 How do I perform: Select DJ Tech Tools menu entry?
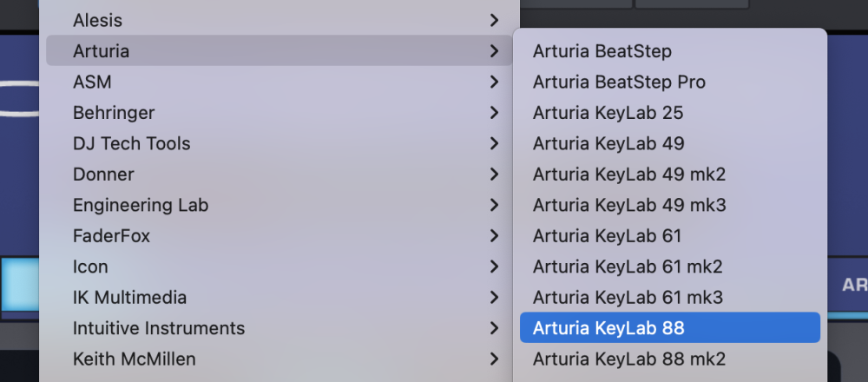(x=131, y=143)
